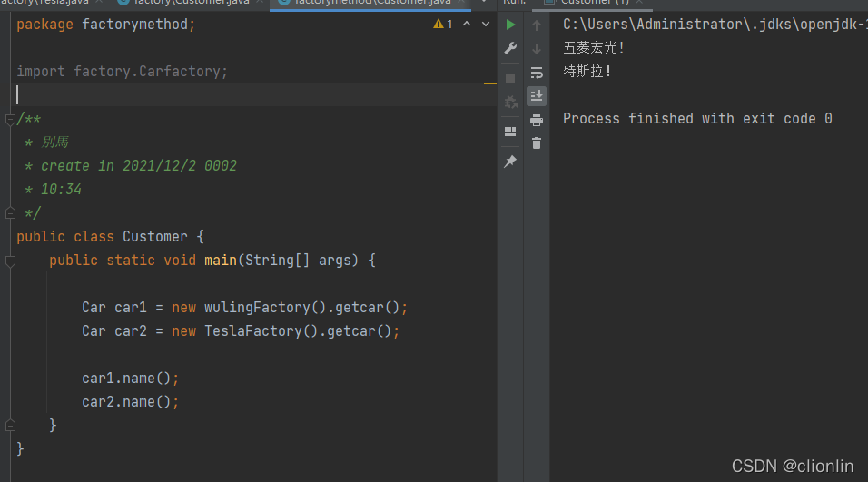
Task: Rerun the Customer program with the green arrow
Action: pyautogui.click(x=510, y=25)
